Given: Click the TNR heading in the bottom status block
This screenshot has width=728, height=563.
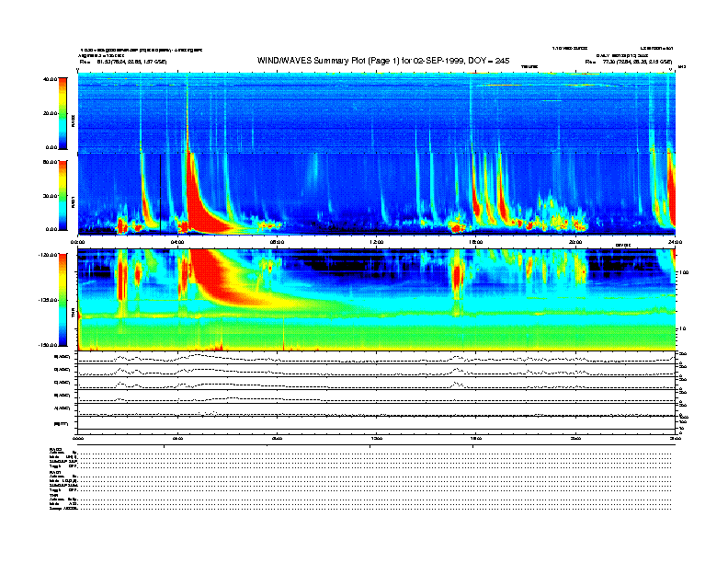Looking at the screenshot, I should click(53, 495).
